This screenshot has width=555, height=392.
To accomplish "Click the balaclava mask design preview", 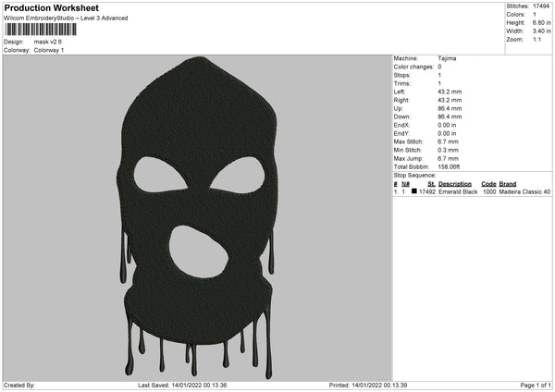I will pyautogui.click(x=197, y=217).
